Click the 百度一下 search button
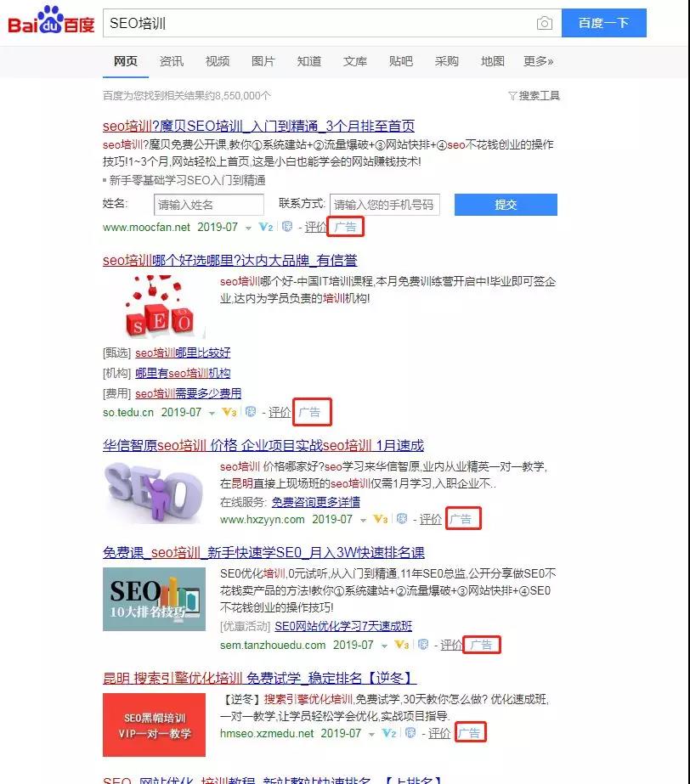690x784 pixels. click(x=605, y=23)
